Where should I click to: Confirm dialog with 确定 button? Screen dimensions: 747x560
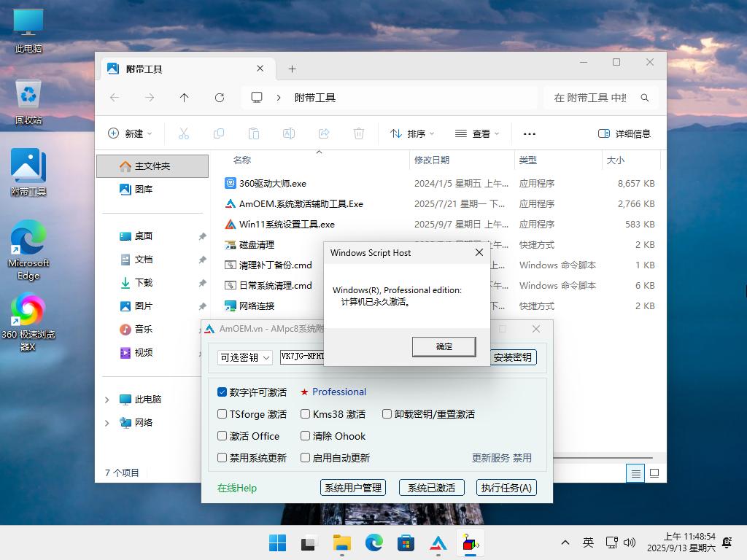(x=444, y=346)
